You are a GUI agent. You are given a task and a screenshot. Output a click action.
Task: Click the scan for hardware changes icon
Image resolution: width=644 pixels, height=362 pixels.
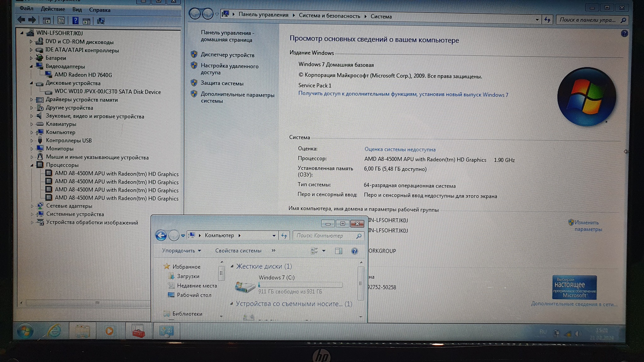101,21
